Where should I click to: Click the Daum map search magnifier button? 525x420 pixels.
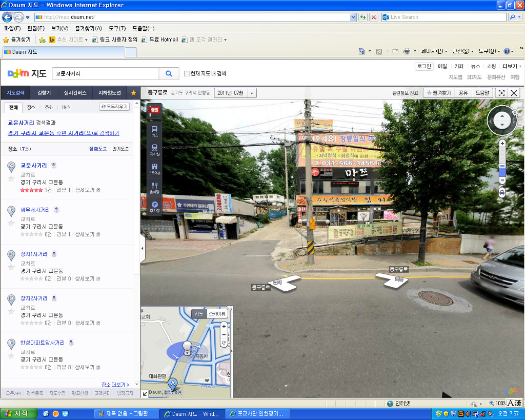coord(169,73)
